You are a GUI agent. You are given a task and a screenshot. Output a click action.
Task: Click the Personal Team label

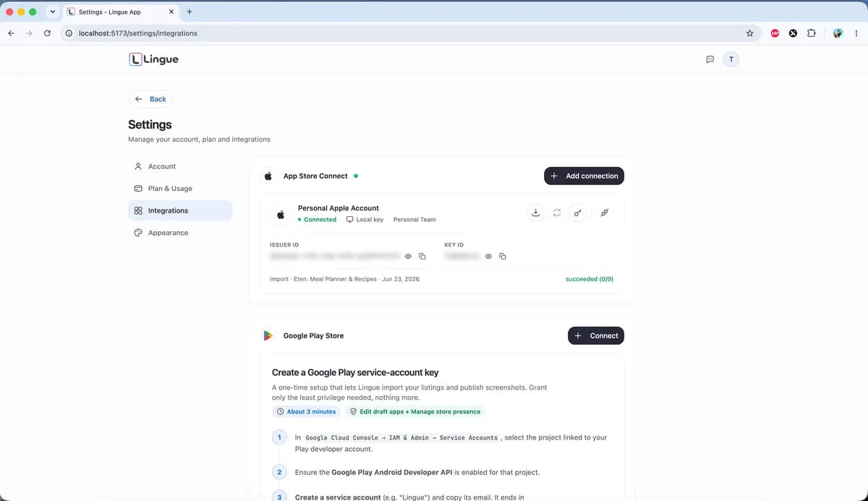point(414,219)
